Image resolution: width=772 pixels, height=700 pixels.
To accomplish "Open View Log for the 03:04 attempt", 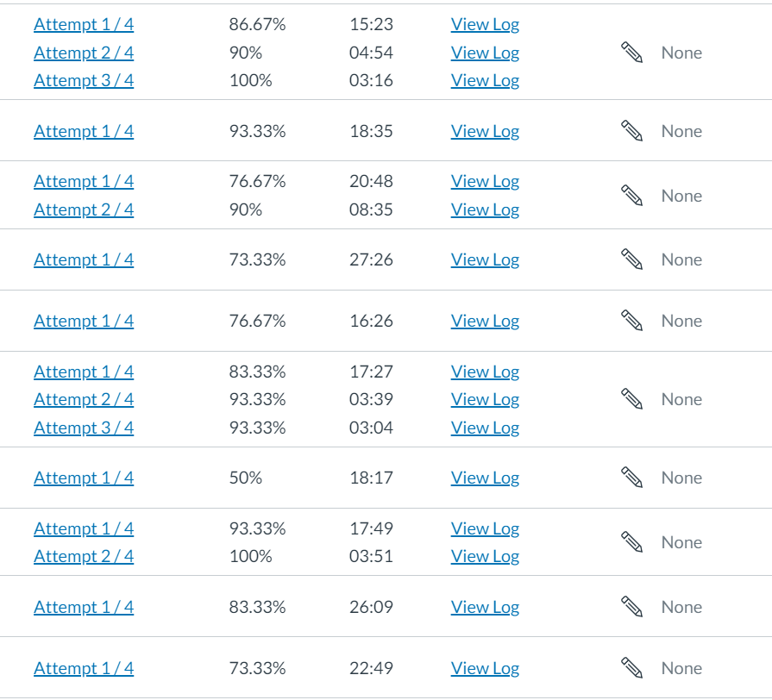I will (x=485, y=428).
